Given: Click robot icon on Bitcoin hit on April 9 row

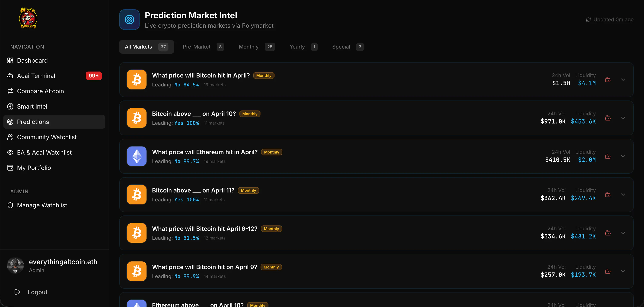Looking at the screenshot, I should [x=608, y=271].
